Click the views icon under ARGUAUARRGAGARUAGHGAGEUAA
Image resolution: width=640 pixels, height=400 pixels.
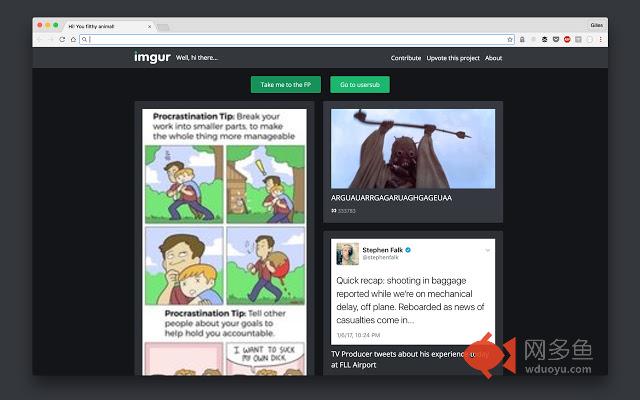tap(333, 211)
